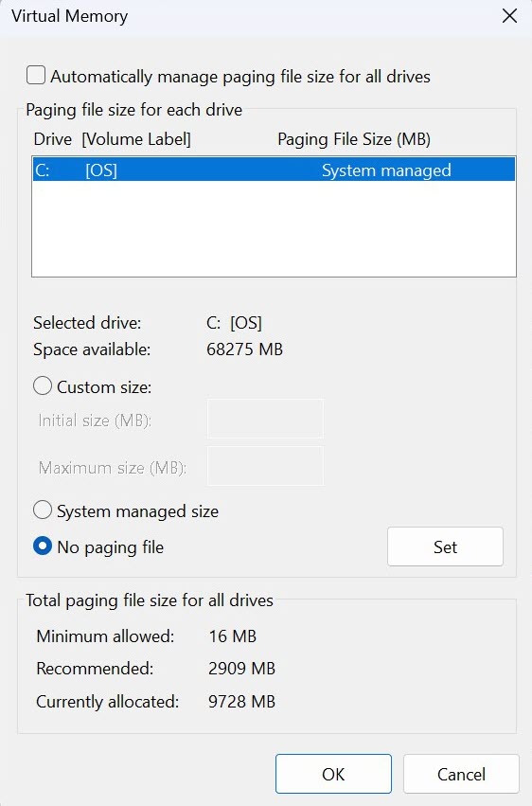Viewport: 532px width, 806px height.
Task: Confirm with the OK button
Action: (333, 774)
